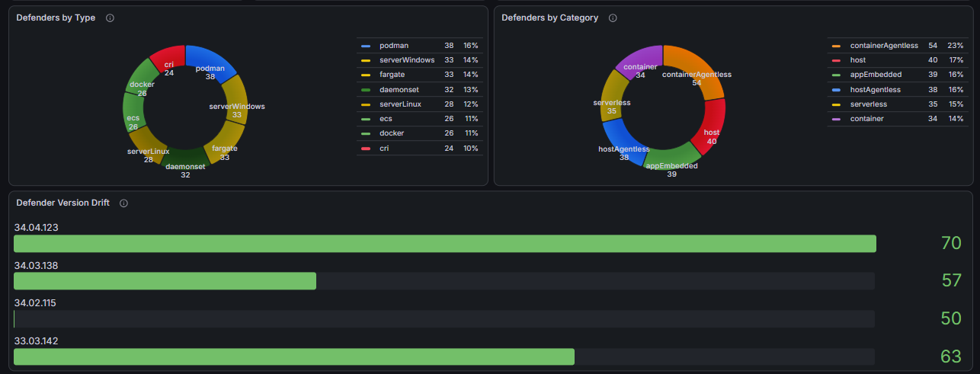Click the ecs donut slice
The height and width of the screenshot is (374, 980).
(133, 113)
